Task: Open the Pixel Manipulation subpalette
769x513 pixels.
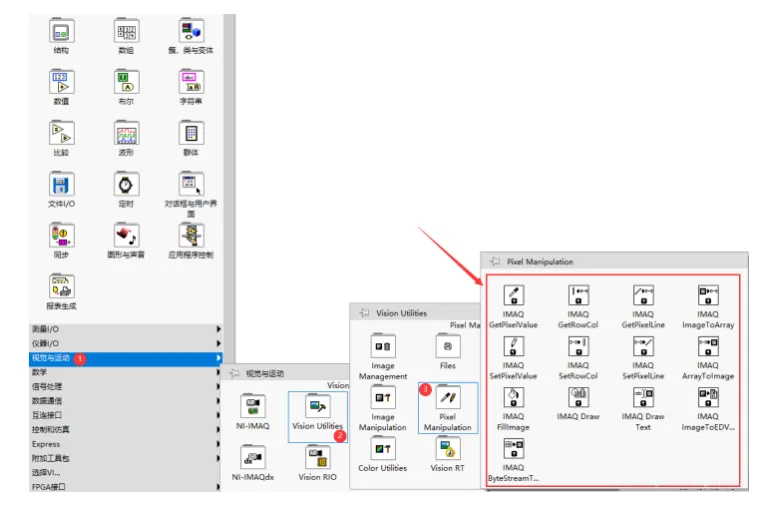Action: click(448, 398)
